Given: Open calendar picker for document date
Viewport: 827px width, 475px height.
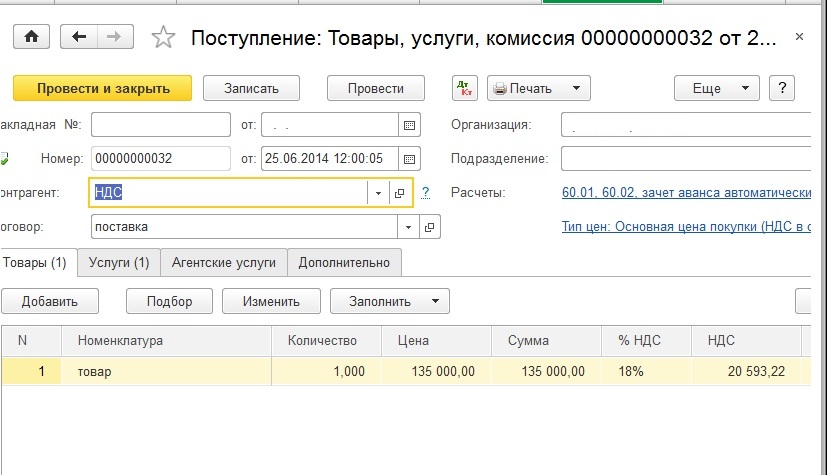Looking at the screenshot, I should coord(409,159).
